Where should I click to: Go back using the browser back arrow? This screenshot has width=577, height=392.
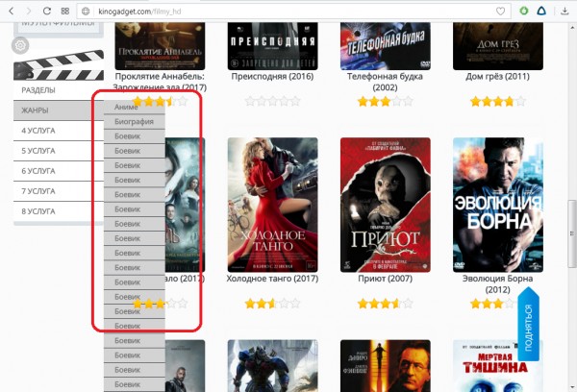pyautogui.click(x=11, y=11)
